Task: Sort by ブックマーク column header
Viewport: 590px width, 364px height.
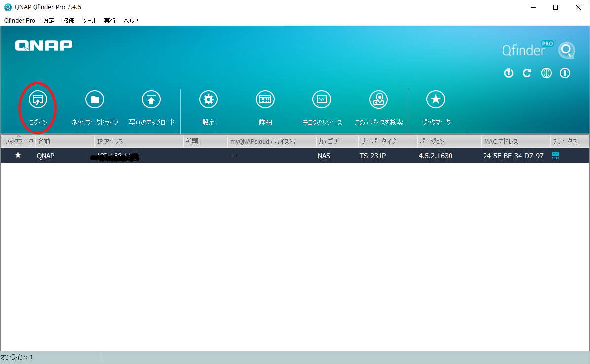Action: tap(18, 141)
